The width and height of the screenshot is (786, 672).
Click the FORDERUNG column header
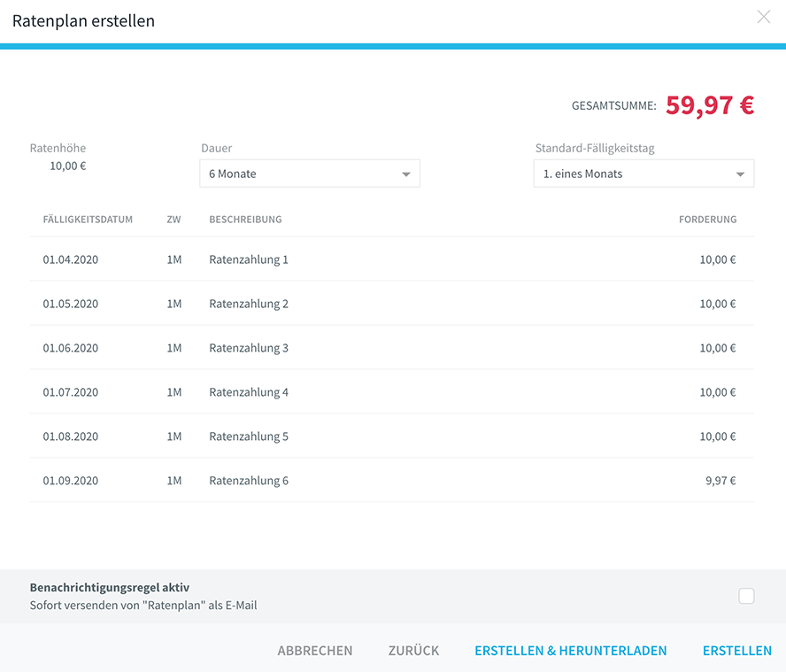coord(708,220)
